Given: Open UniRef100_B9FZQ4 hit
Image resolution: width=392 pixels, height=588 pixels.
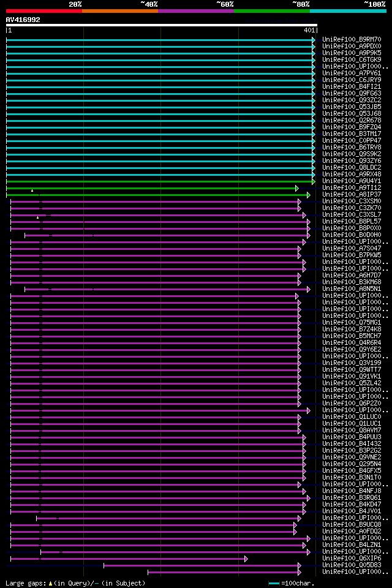Looking at the screenshot, I should 352,127.
